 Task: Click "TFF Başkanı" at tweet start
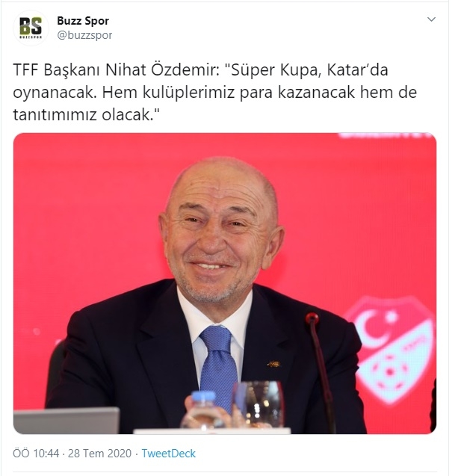pyautogui.click(x=56, y=70)
